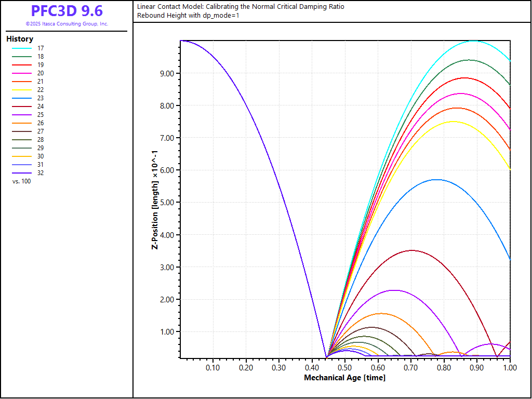This screenshot has width=532, height=399.
Task: Click the peak of the blue rebound curve
Action: click(436, 180)
